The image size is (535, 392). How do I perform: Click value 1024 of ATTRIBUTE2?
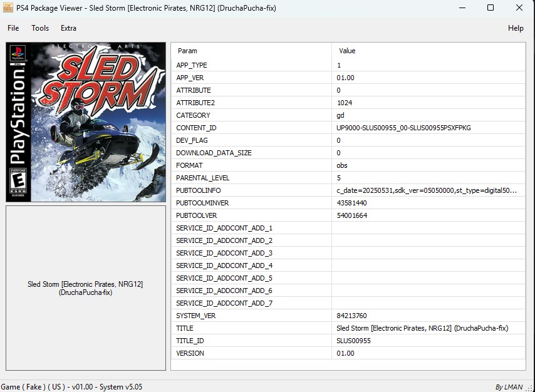click(x=345, y=103)
